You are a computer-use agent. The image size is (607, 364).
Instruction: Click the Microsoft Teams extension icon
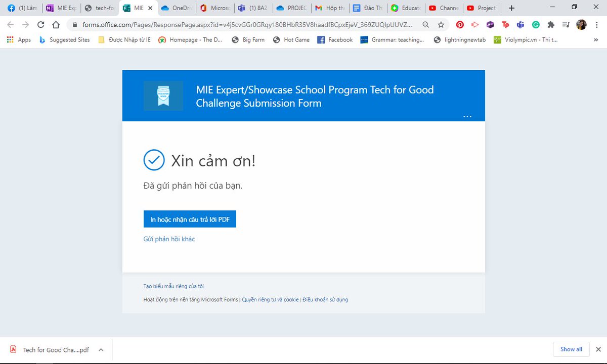coord(521,24)
